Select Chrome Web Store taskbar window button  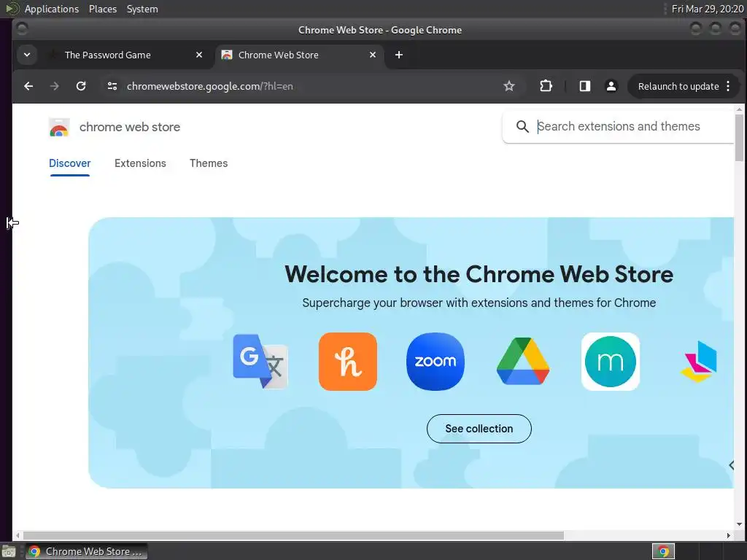pos(86,551)
